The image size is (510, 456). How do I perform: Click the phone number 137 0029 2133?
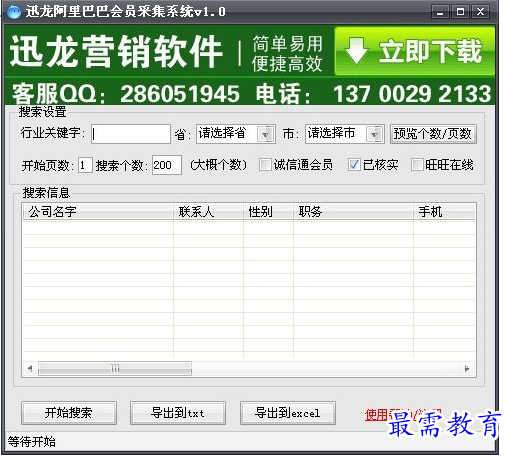click(412, 94)
